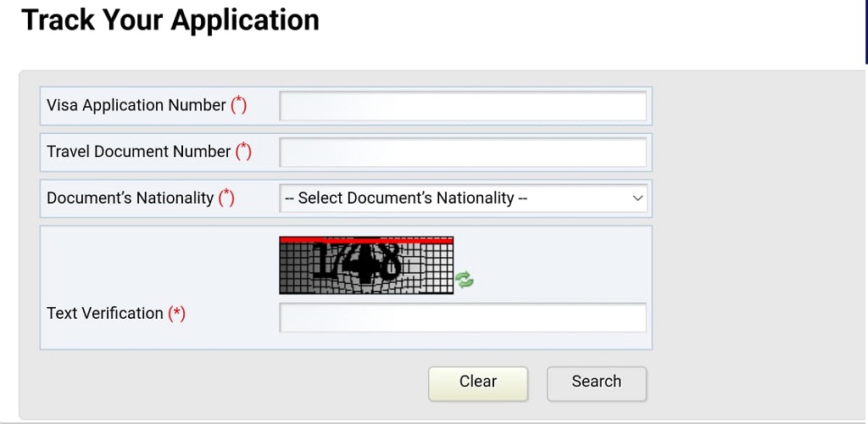This screenshot has height=424, width=868.
Task: Click the Travel Document Number label
Action: (149, 151)
